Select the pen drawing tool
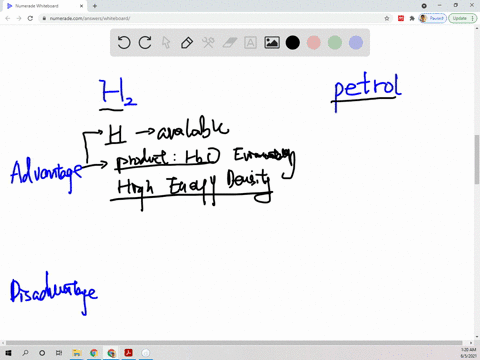 [x=187, y=43]
